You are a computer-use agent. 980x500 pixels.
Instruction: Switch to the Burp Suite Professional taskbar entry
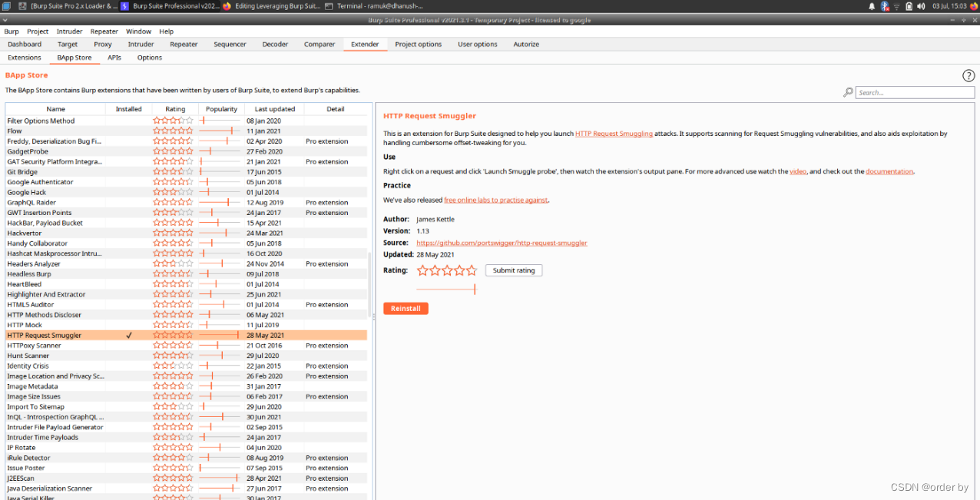pos(169,6)
